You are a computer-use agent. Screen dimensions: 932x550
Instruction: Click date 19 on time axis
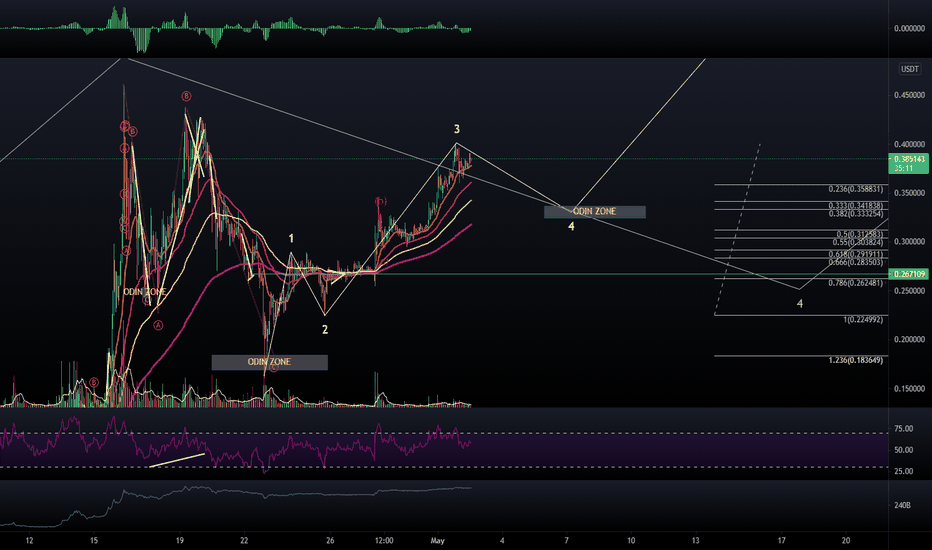pyautogui.click(x=180, y=540)
